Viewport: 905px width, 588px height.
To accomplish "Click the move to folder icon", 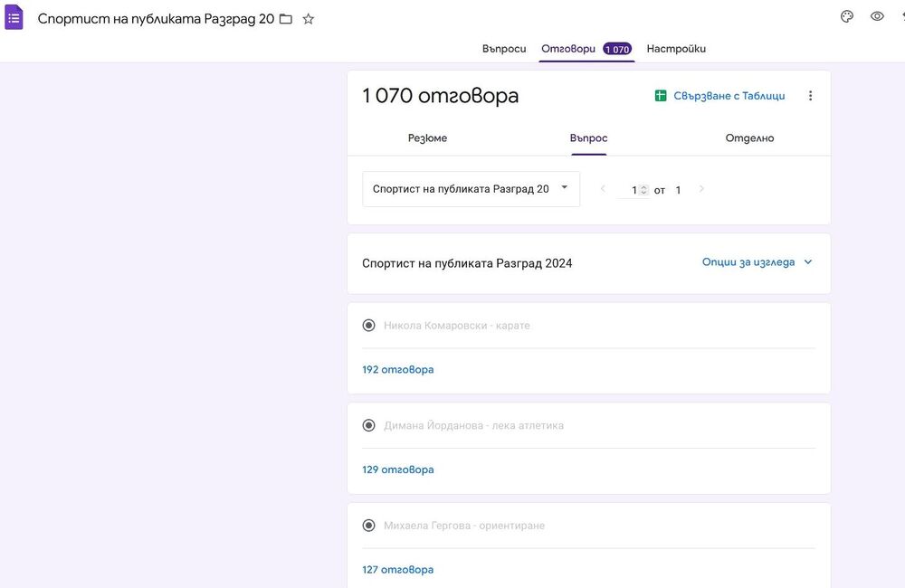I will 286,19.
